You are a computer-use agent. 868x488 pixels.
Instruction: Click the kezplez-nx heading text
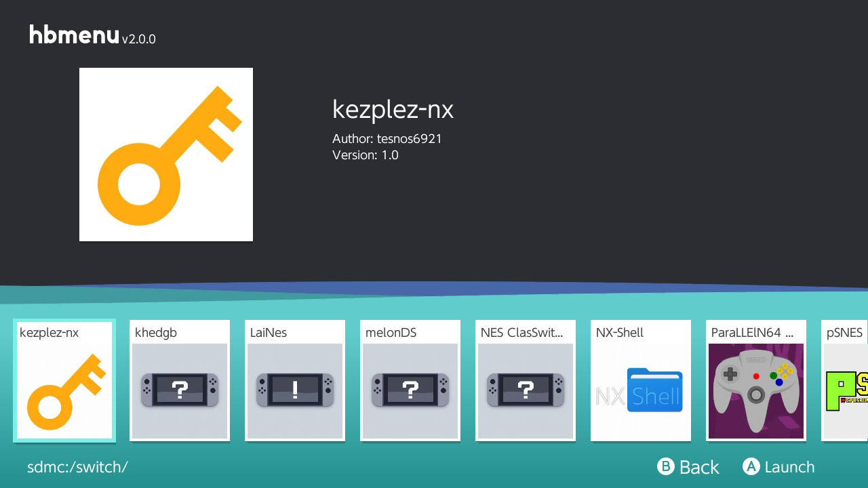coord(393,110)
